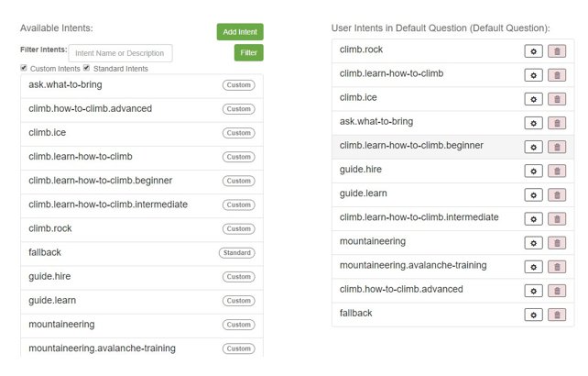Select ask.what-to-bring in Available Intents list
This screenshot has width=588, height=376.
[x=142, y=85]
